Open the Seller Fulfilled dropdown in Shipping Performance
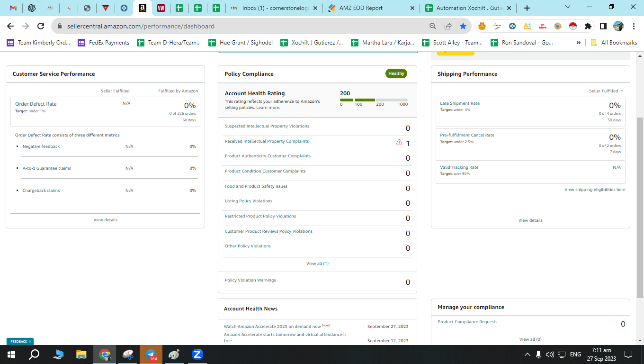 click(606, 91)
